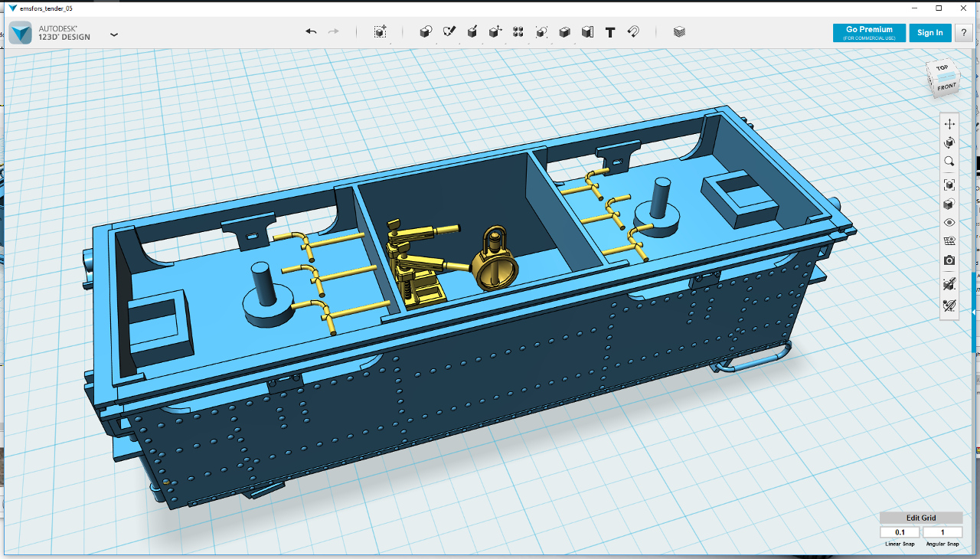The height and width of the screenshot is (559, 980).
Task: Click the camera screenshot icon
Action: [x=949, y=260]
